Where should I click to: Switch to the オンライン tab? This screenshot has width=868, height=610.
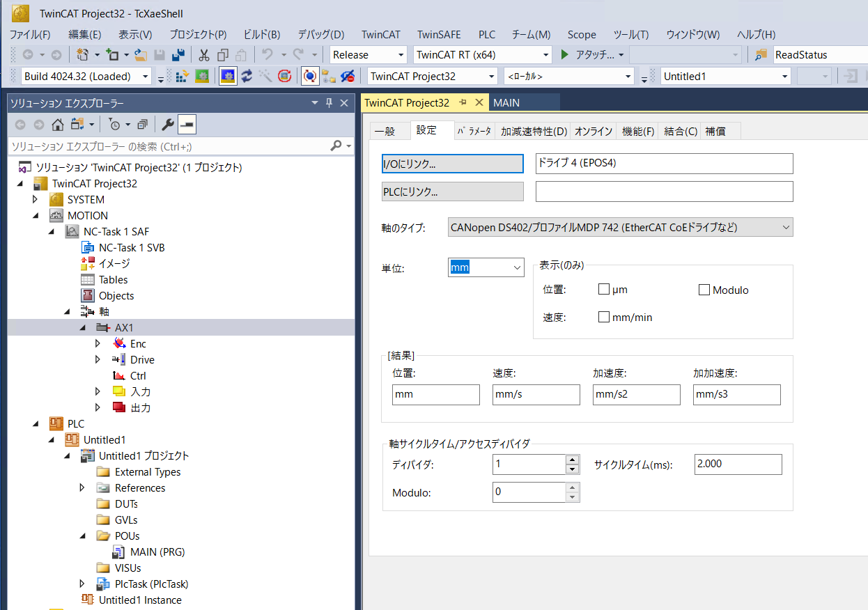click(x=594, y=131)
